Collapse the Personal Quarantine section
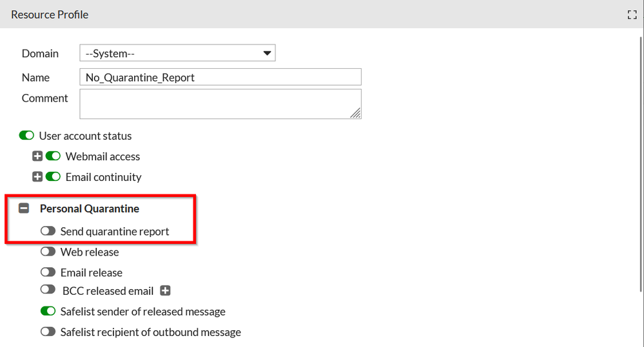 [x=24, y=209]
